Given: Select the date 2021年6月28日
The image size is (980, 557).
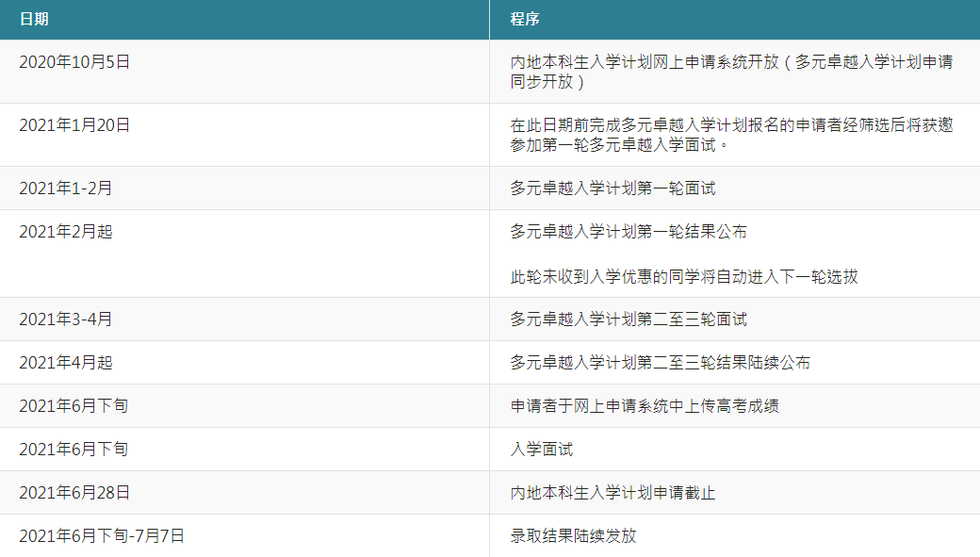Looking at the screenshot, I should click(x=74, y=493).
